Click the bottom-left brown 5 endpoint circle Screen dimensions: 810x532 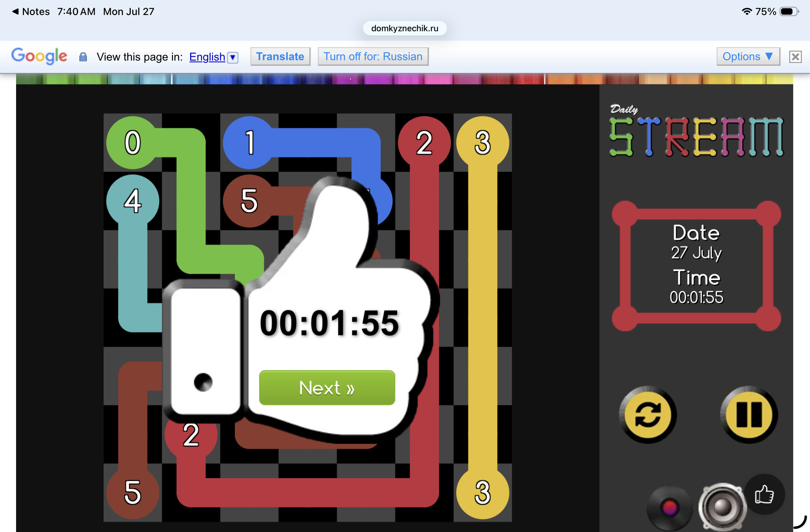click(133, 493)
